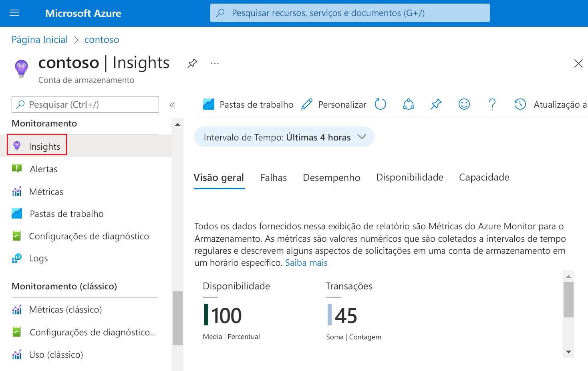This screenshot has width=588, height=371.
Task: Pin the contoso Insights blade
Action: pyautogui.click(x=193, y=63)
